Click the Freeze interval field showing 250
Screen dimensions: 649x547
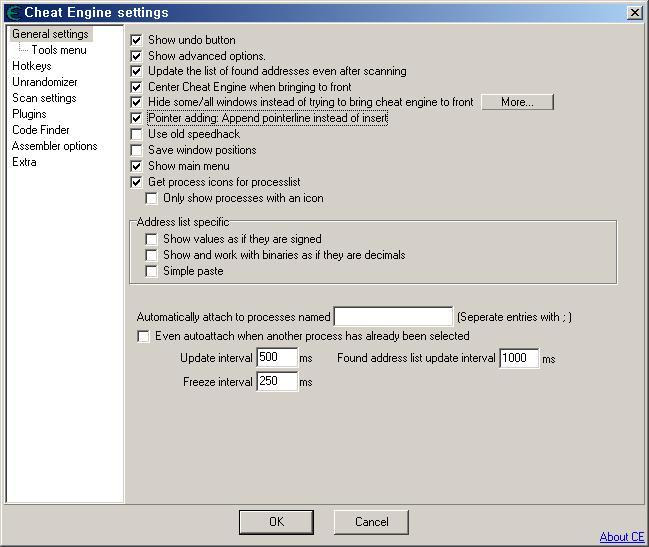(277, 381)
